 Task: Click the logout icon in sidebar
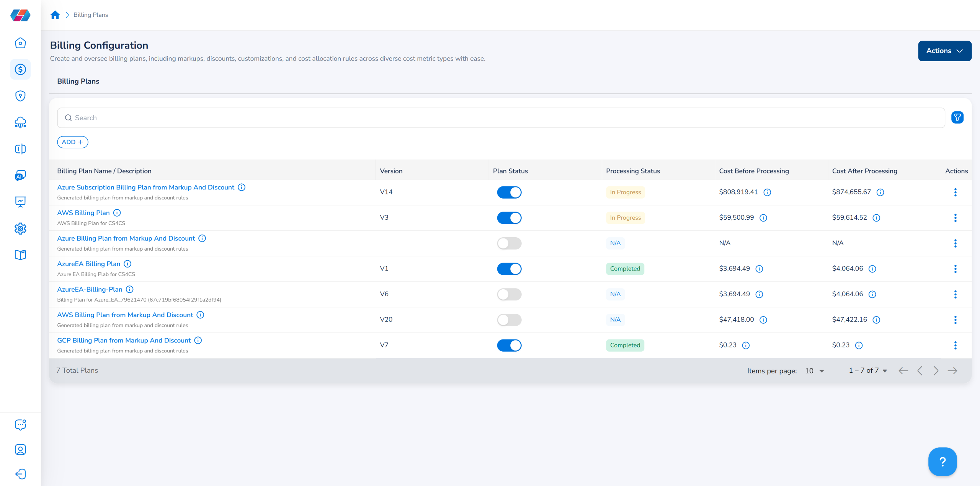click(x=20, y=474)
